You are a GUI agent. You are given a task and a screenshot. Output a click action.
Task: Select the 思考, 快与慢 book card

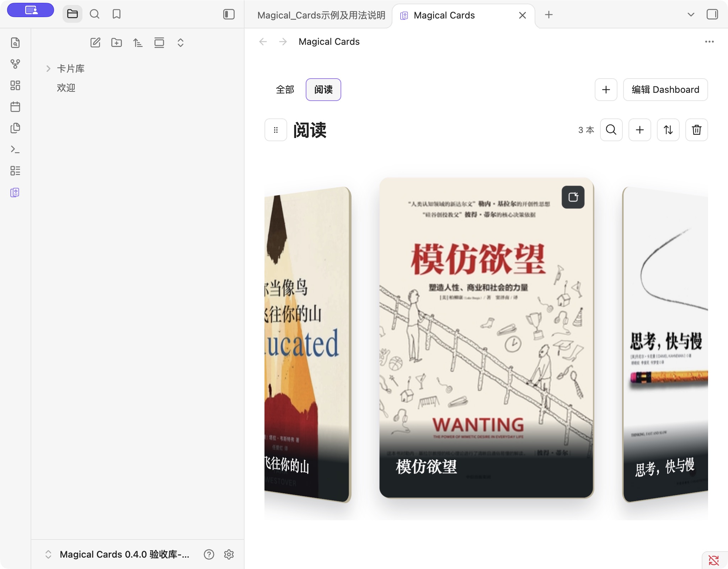click(665, 344)
